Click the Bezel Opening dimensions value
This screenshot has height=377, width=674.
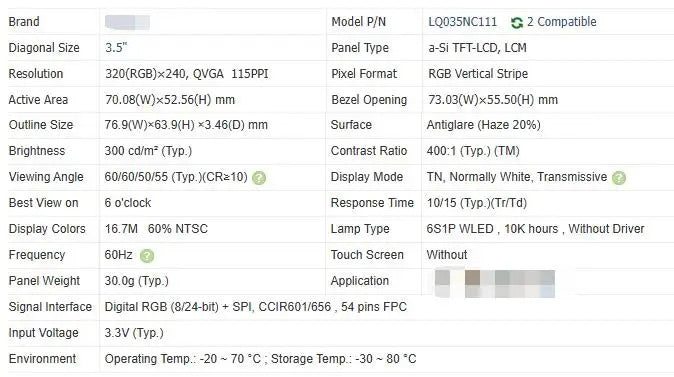(493, 100)
